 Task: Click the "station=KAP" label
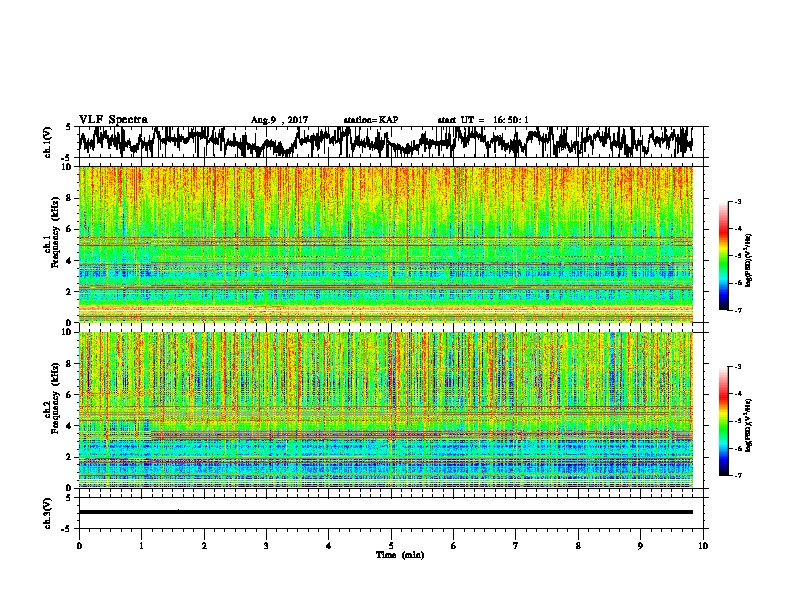pyautogui.click(x=371, y=120)
